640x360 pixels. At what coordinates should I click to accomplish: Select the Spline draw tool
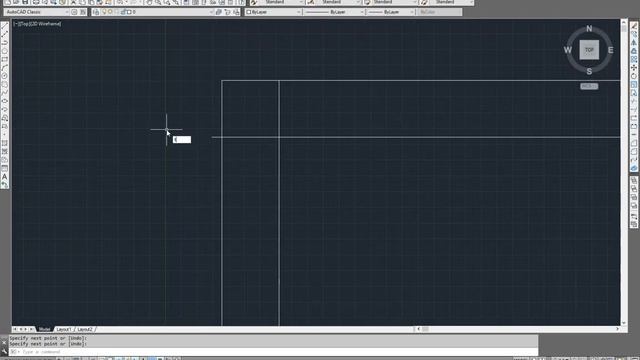(4, 93)
